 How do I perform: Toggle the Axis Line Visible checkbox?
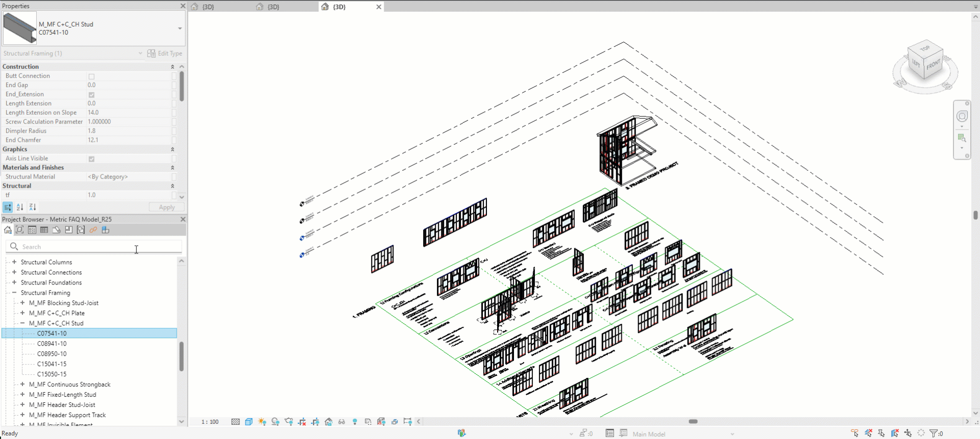tap(92, 159)
